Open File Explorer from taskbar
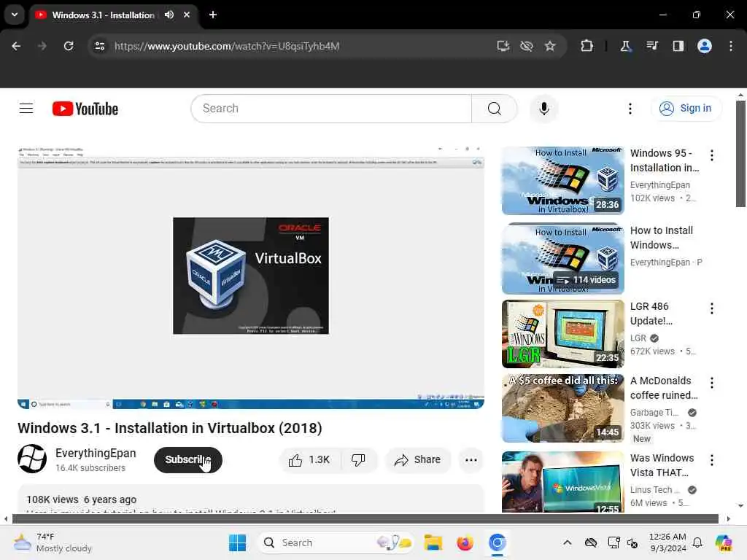747x560 pixels. 433,542
